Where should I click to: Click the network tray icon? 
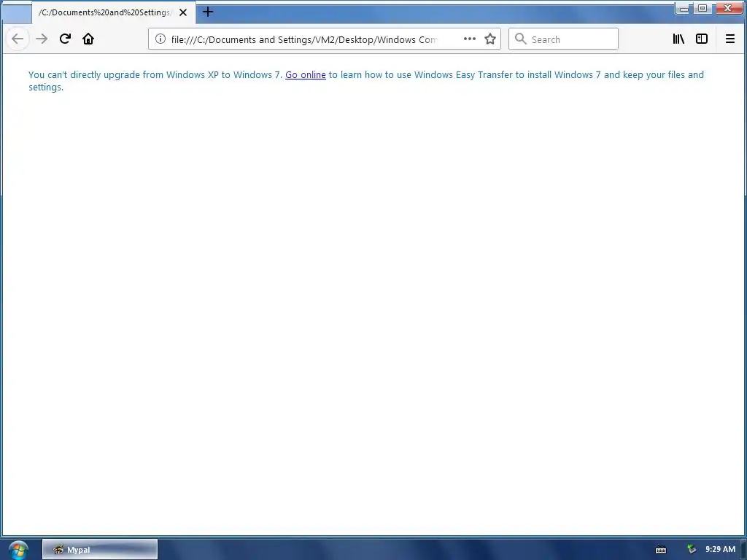pos(692,550)
